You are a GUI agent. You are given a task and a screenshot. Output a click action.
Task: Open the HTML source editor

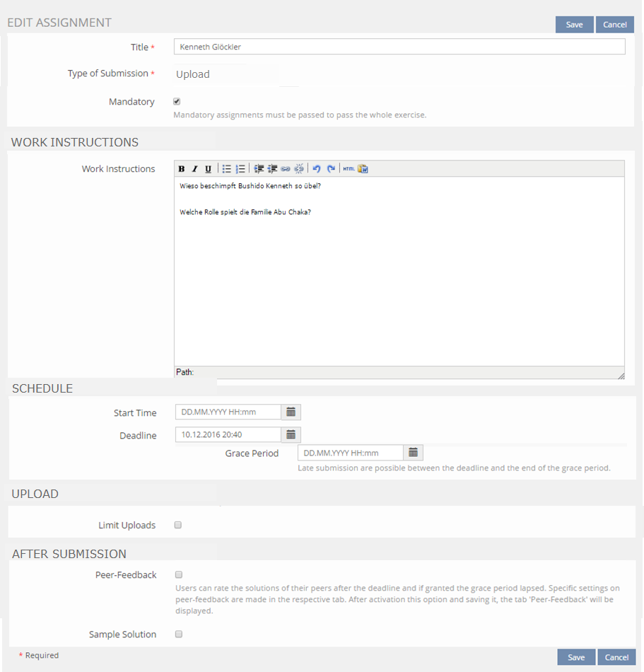coord(349,169)
